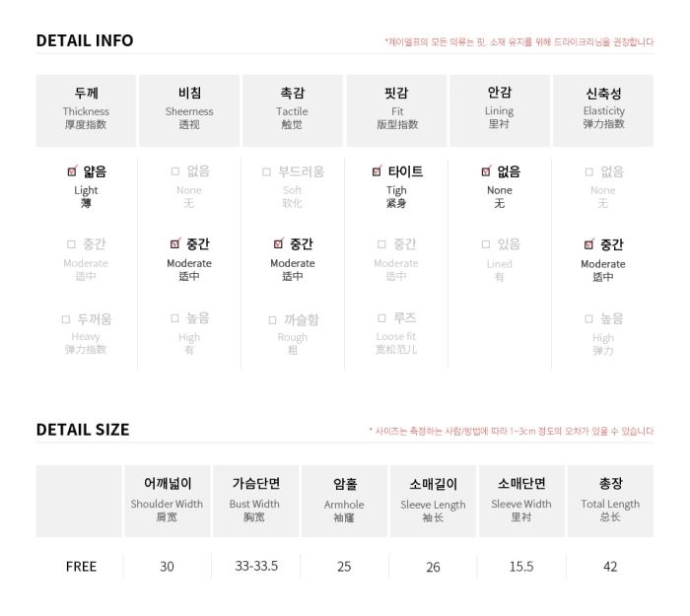Enable the High elasticity checkbox
690x616 pixels.
tap(588, 319)
